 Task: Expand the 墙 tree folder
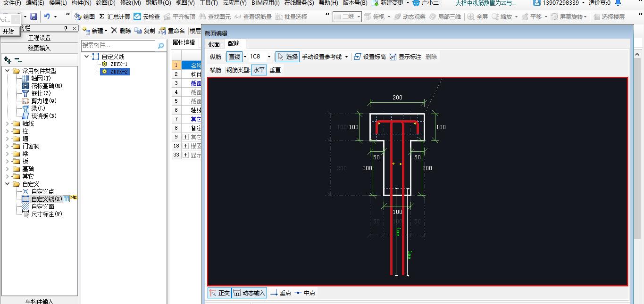pyautogui.click(x=8, y=139)
